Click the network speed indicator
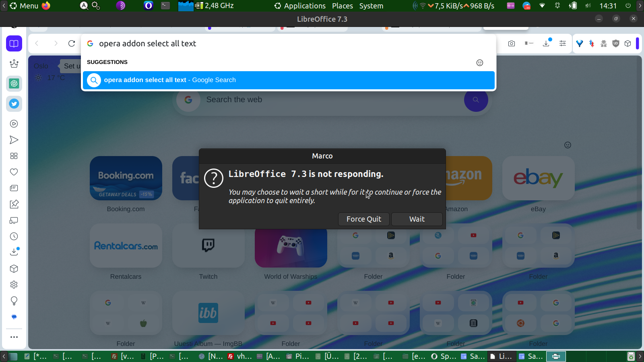The width and height of the screenshot is (644, 362). (x=460, y=6)
